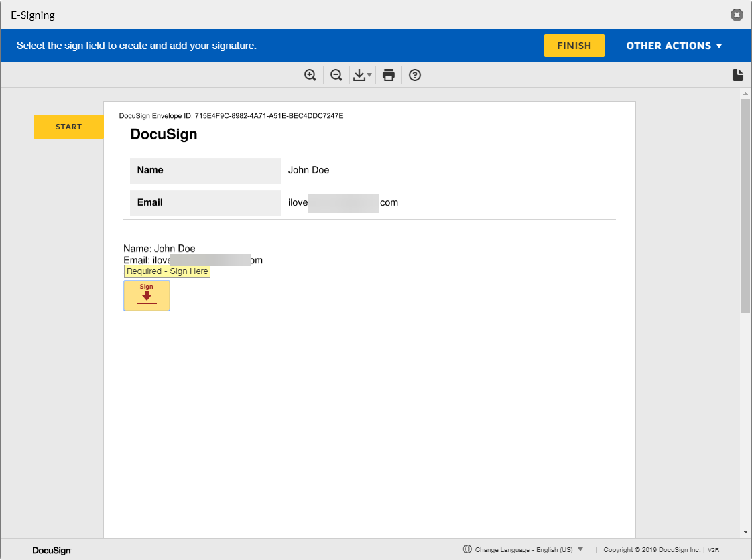Open the Change Language - English (US) selector

pos(526,549)
